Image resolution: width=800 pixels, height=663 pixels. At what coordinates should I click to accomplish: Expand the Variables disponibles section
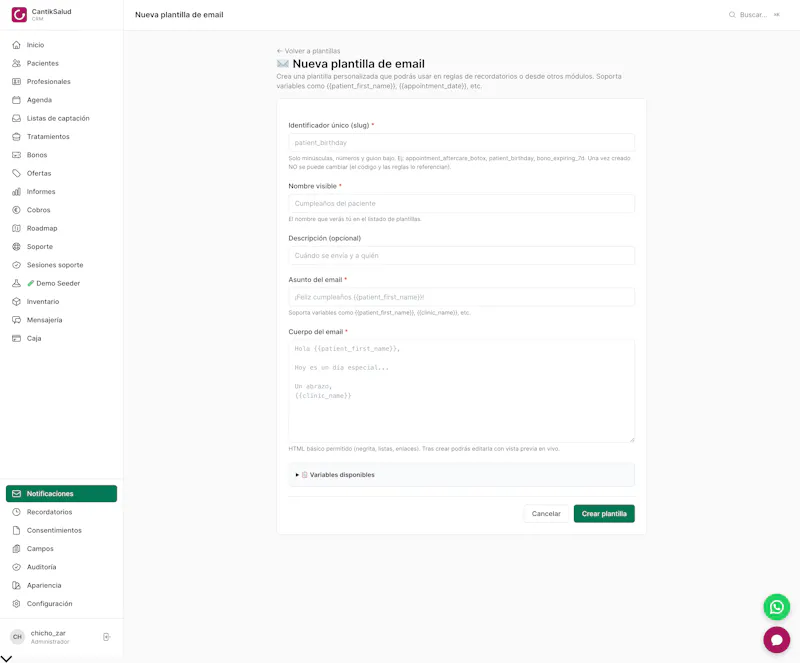[x=461, y=475]
